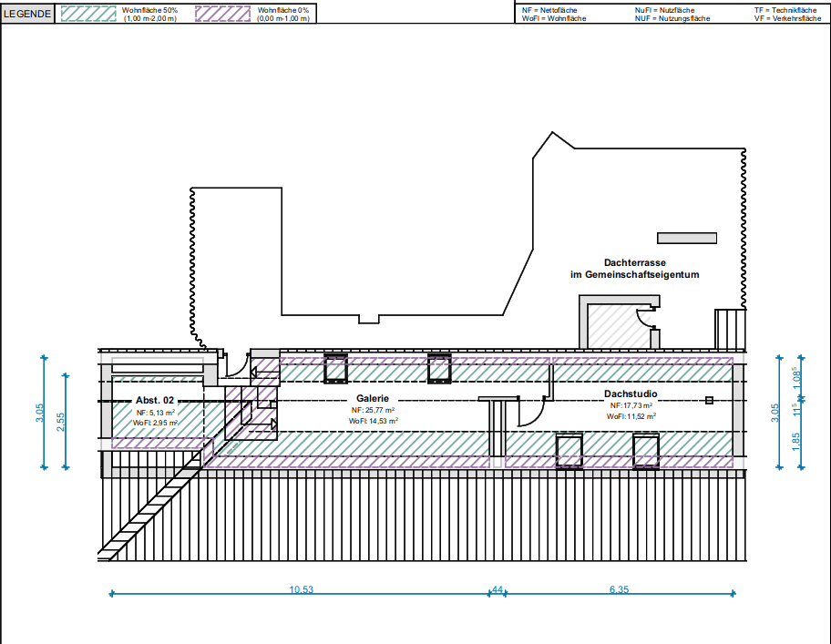Click the 'NF: 5,13 m²' value
The width and height of the screenshot is (831, 644).
(x=155, y=413)
